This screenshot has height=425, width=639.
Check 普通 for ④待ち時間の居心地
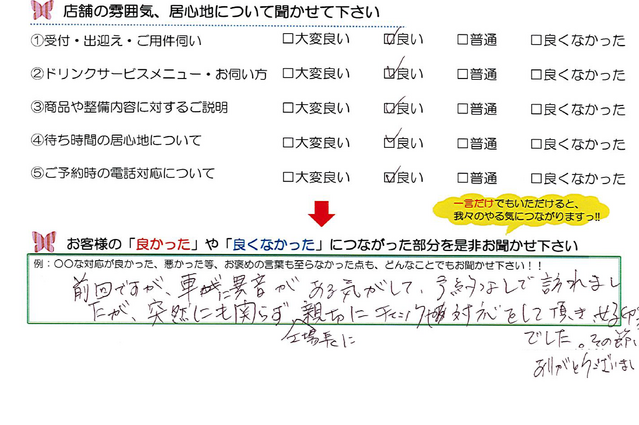click(463, 143)
